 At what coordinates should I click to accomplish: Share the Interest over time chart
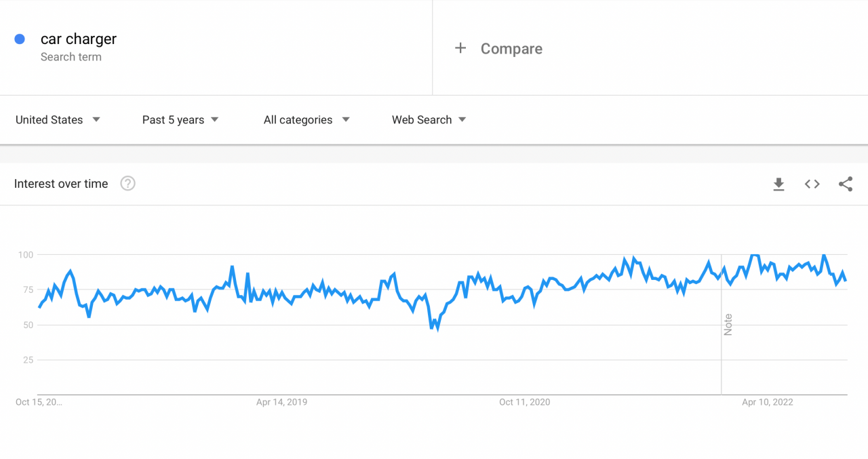(x=845, y=184)
